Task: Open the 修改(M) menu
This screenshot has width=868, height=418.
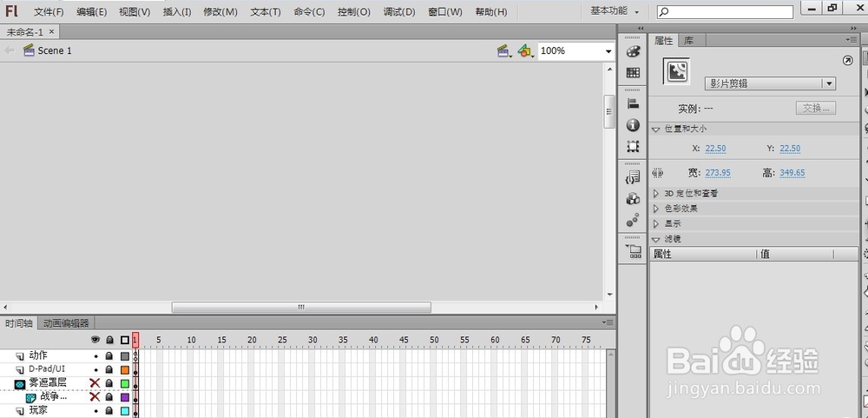Action: point(220,11)
